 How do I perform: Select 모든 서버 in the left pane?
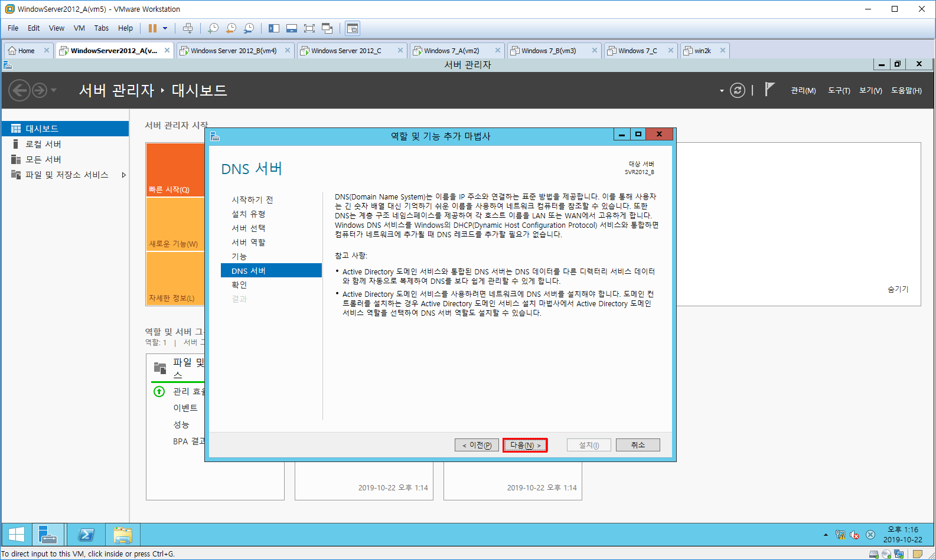[x=65, y=159]
